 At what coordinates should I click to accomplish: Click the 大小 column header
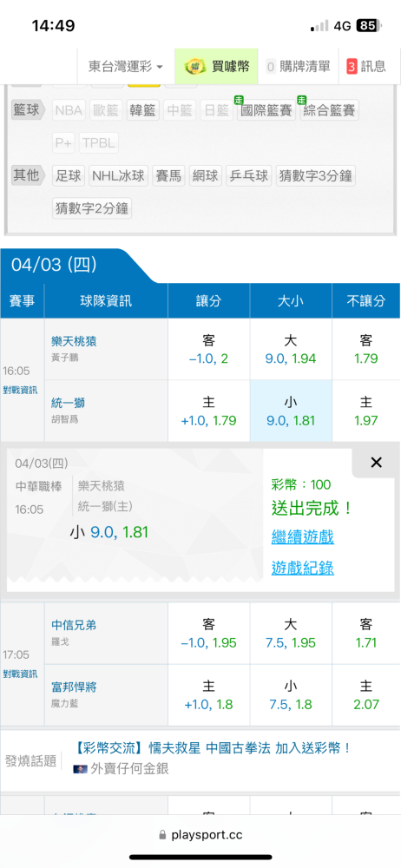pos(291,300)
